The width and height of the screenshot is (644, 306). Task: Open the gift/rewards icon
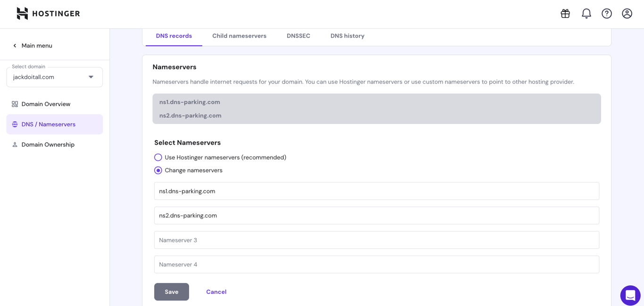[x=565, y=14]
